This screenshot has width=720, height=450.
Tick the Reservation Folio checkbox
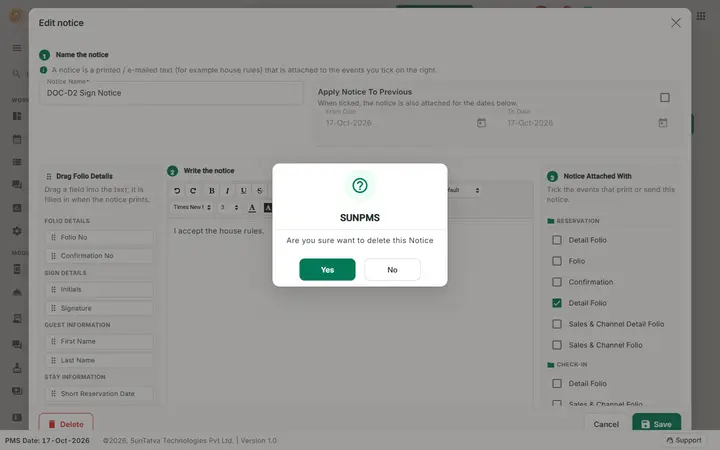pos(557,261)
